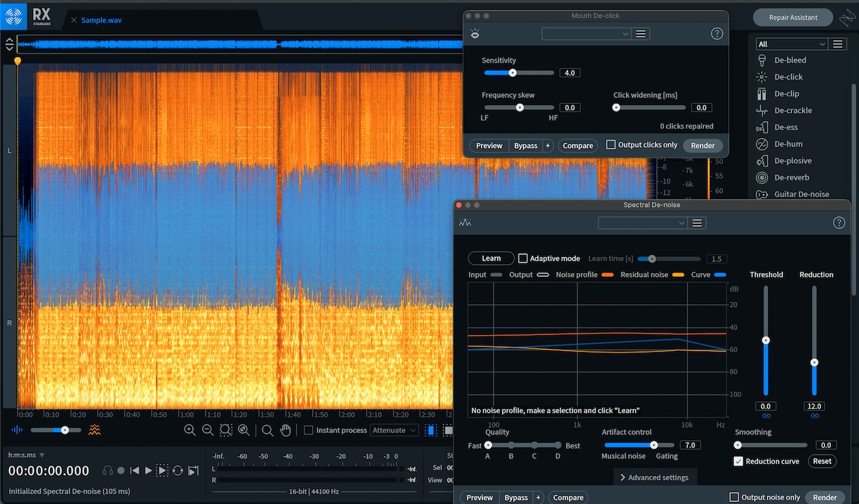859x504 pixels.
Task: Click the zoom in magnifier icon
Action: tap(189, 430)
